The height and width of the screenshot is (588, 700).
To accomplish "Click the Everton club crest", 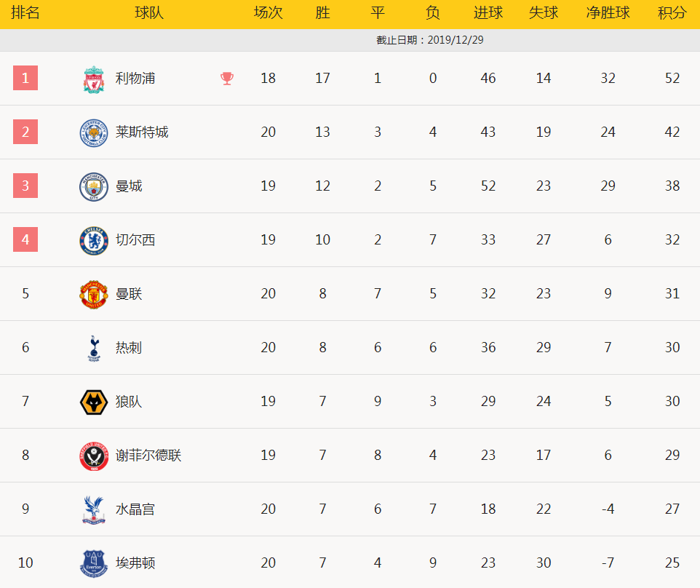I will click(x=94, y=563).
